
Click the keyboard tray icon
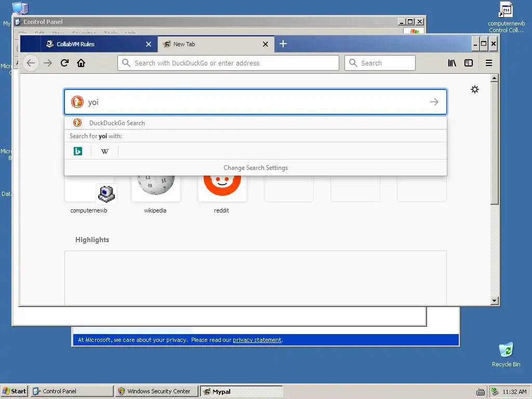(x=480, y=392)
